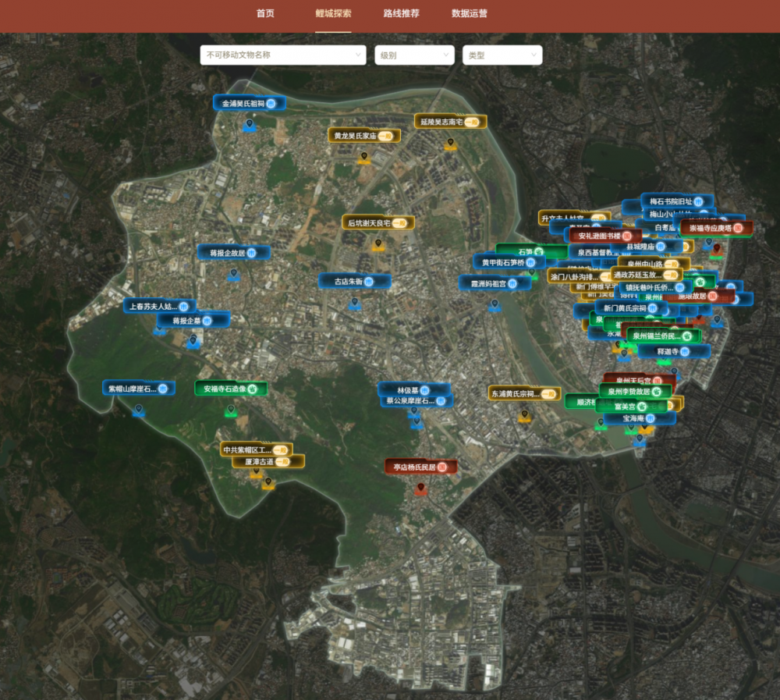Screen dimensions: 780x700
Task: Click the pin marker under 延陵吴志南宅
Action: pos(450,144)
